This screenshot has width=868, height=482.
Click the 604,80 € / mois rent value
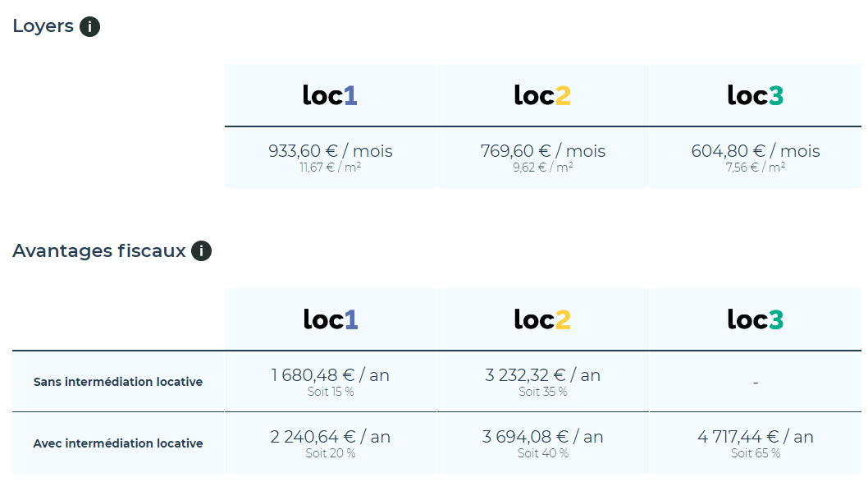click(x=755, y=151)
